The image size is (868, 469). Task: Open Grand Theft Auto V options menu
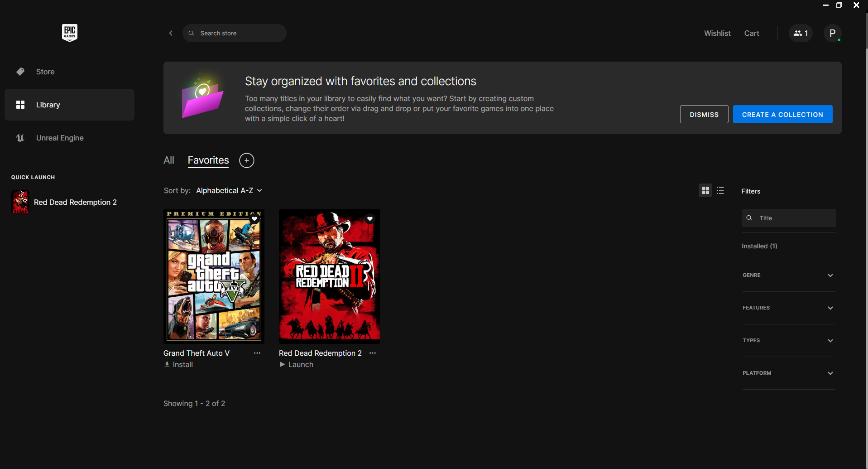click(257, 353)
